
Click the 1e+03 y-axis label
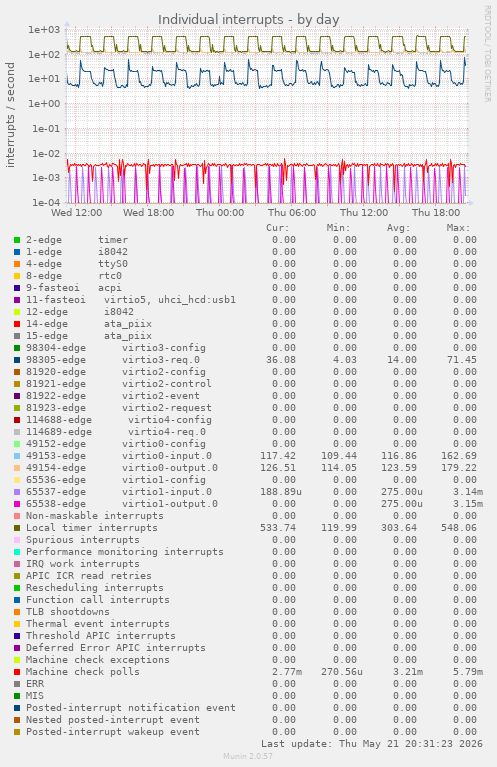pos(44,30)
